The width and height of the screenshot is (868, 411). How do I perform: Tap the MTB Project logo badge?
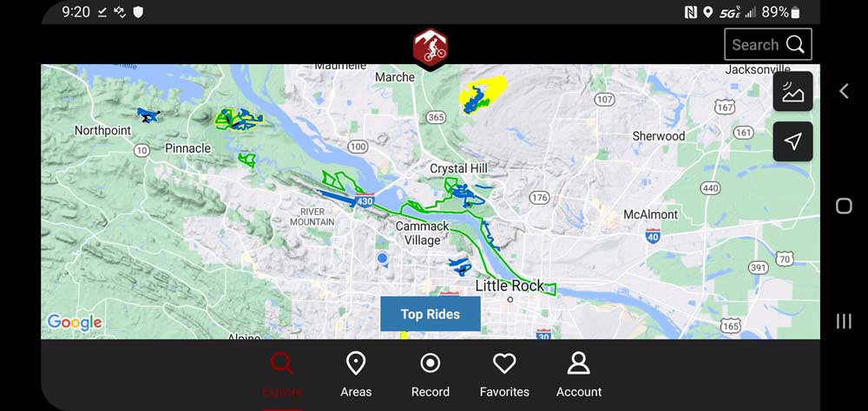pos(431,48)
